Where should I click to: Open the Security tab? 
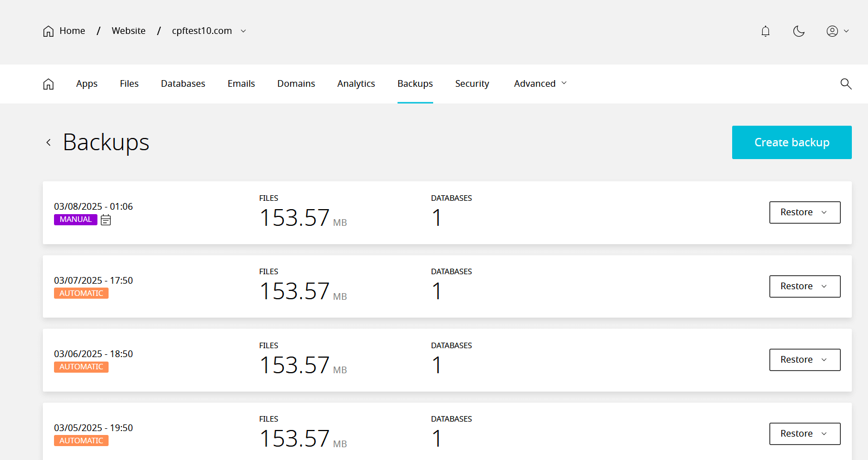pos(472,83)
